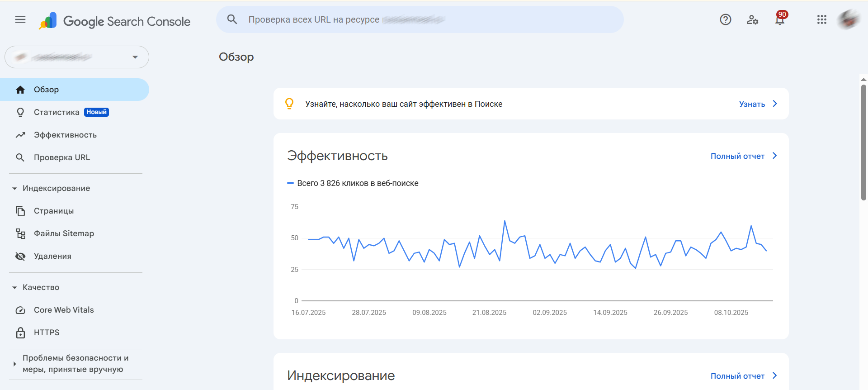
Task: Open Core Web Vitals report
Action: coord(64,310)
